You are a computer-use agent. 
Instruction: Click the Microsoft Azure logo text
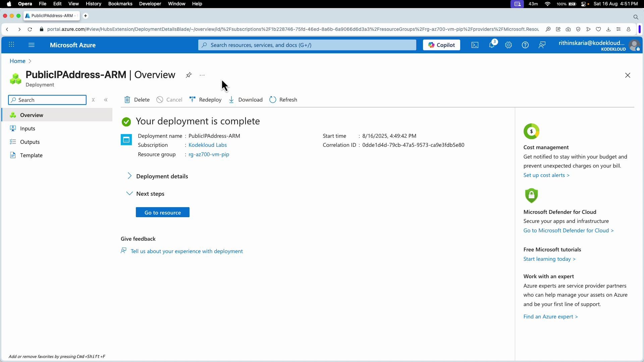click(73, 45)
